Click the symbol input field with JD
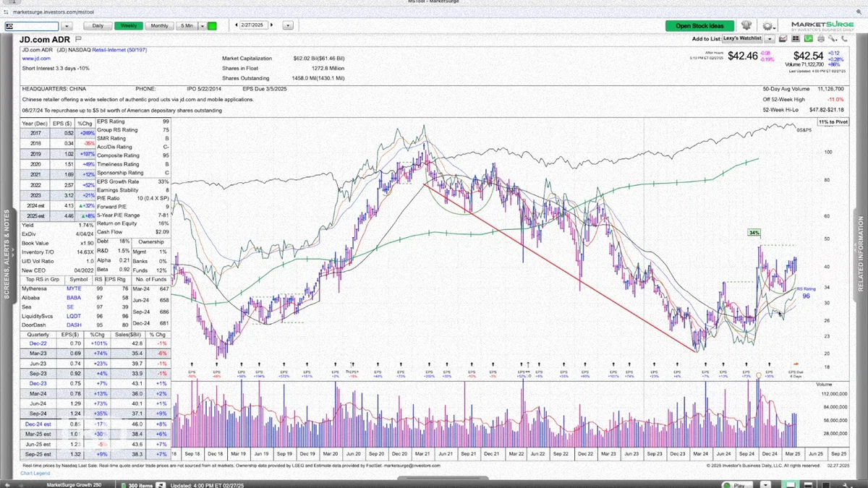Screen dimensions: 868x488 pos(31,25)
